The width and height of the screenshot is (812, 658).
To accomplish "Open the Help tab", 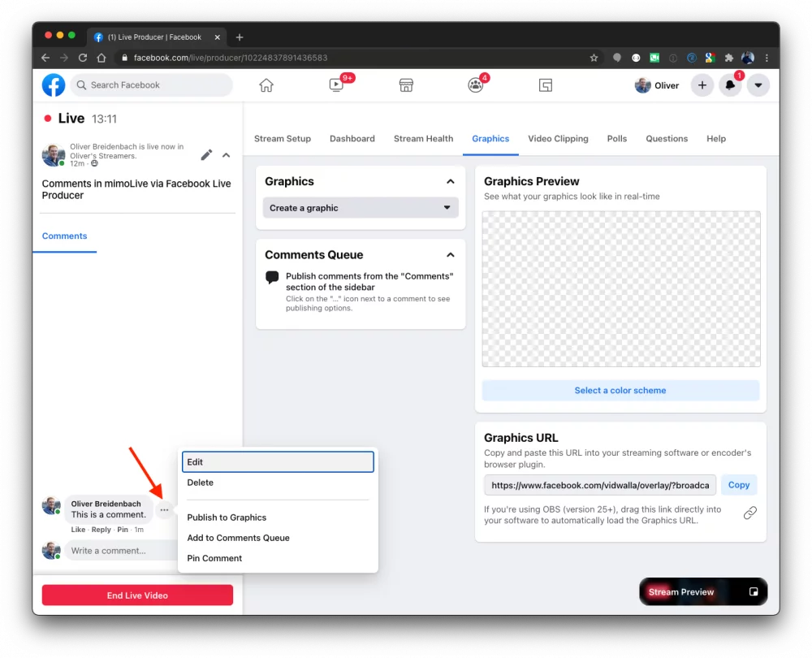I will 716,138.
